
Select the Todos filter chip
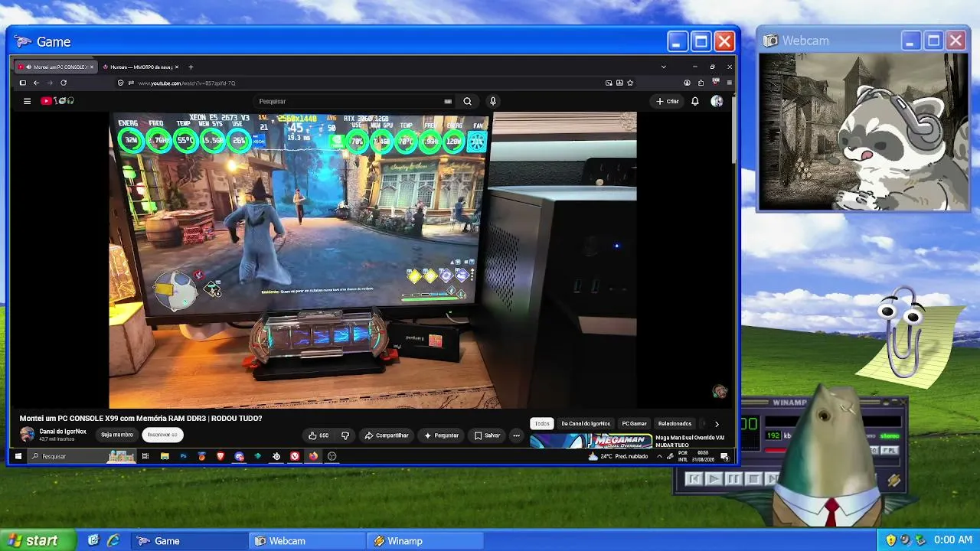tap(542, 423)
